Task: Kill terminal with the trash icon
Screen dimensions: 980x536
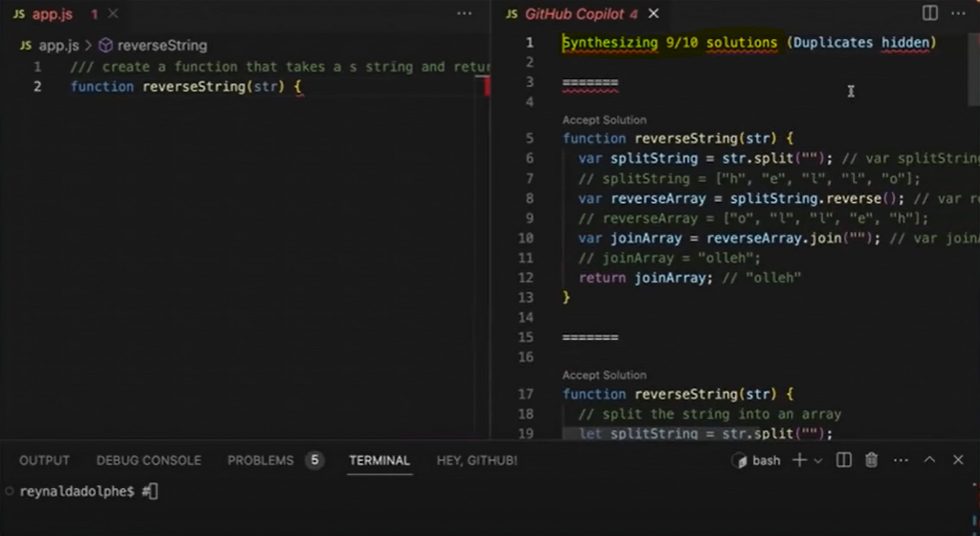Action: click(871, 460)
